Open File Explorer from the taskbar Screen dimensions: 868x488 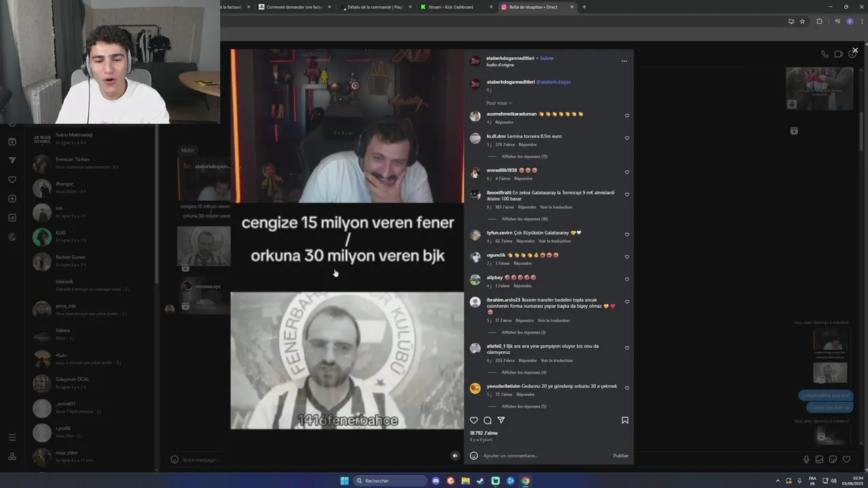(465, 481)
